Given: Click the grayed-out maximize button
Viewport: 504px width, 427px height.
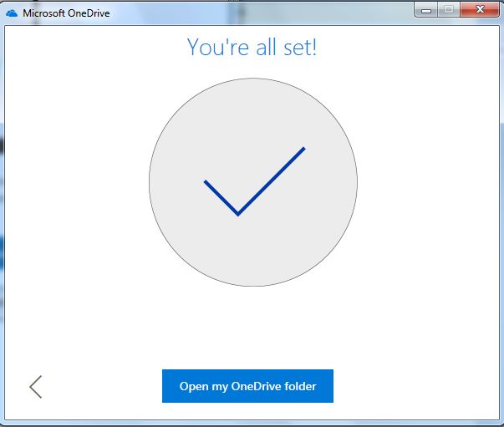Looking at the screenshot, I should point(448,11).
